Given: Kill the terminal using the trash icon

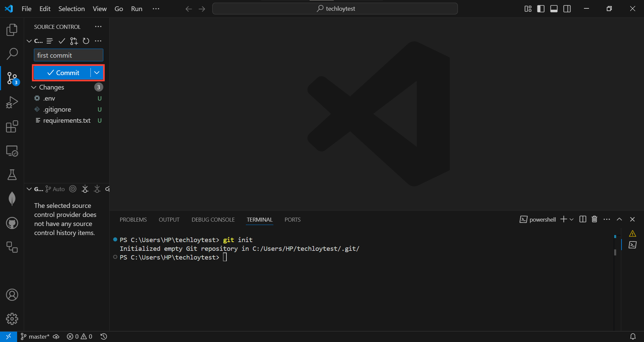Looking at the screenshot, I should coord(594,219).
